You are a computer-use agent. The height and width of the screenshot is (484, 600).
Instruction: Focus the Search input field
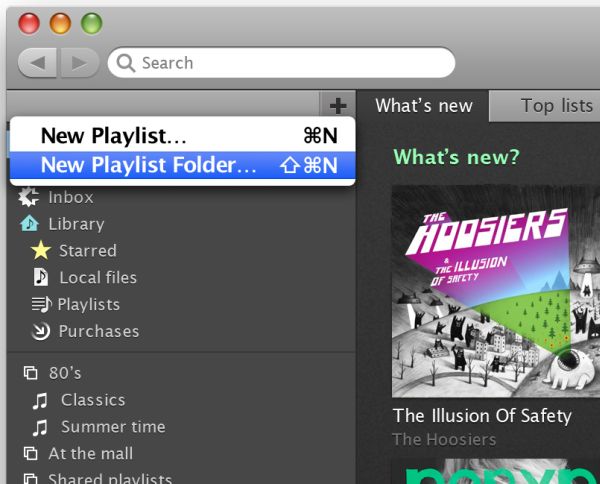[282, 63]
